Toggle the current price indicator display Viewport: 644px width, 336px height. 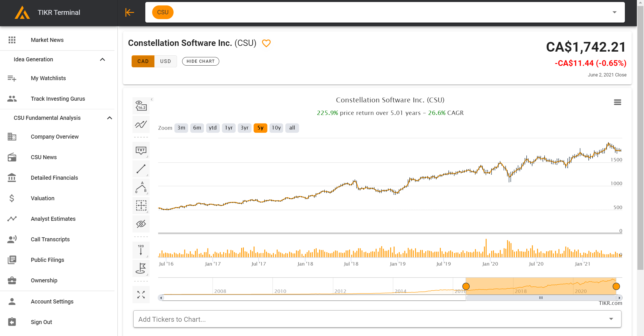[141, 106]
